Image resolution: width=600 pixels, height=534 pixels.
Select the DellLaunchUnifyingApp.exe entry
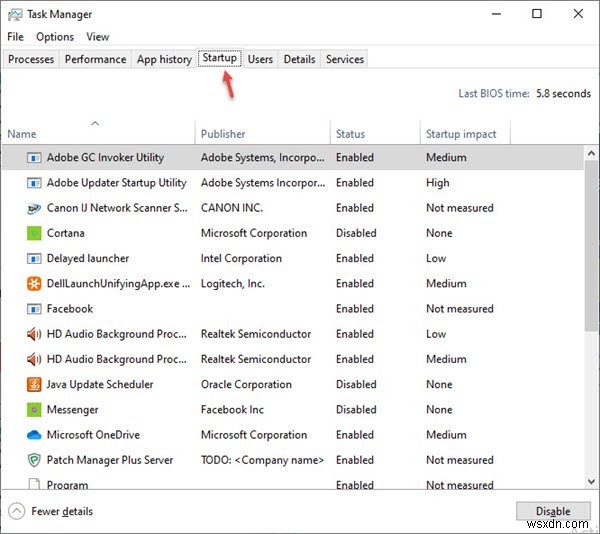293,284
